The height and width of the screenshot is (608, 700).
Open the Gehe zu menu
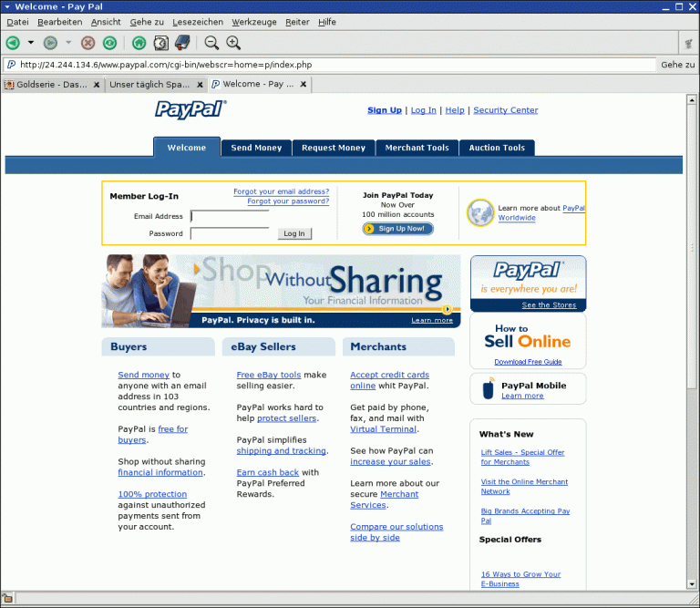147,22
